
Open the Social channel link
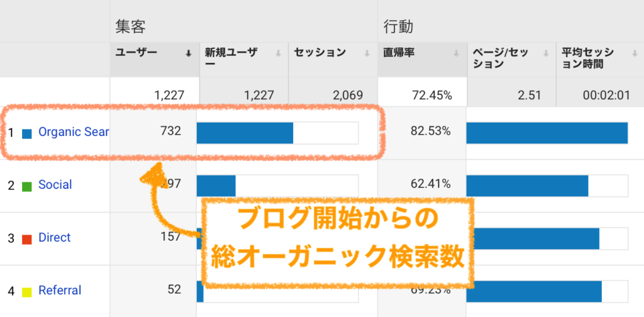tap(55, 185)
